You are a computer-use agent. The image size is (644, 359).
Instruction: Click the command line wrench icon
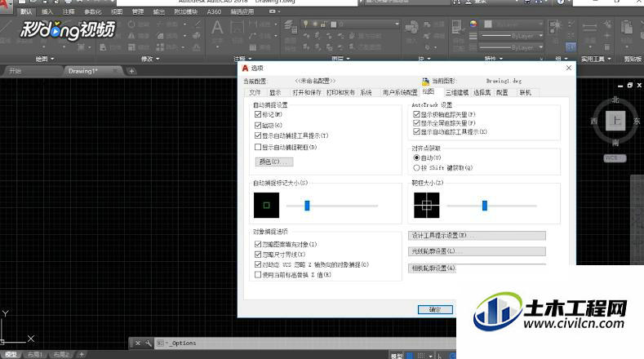click(x=148, y=343)
